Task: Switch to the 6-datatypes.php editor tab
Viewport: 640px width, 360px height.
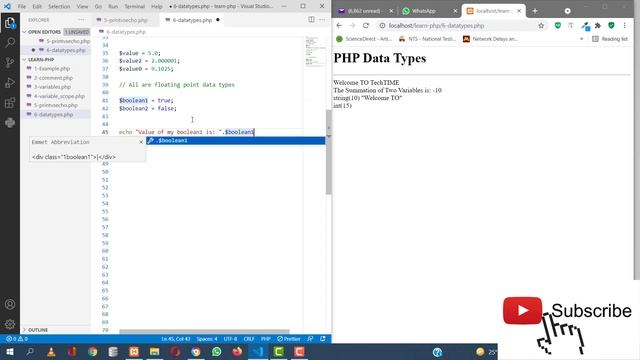Action: click(192, 20)
